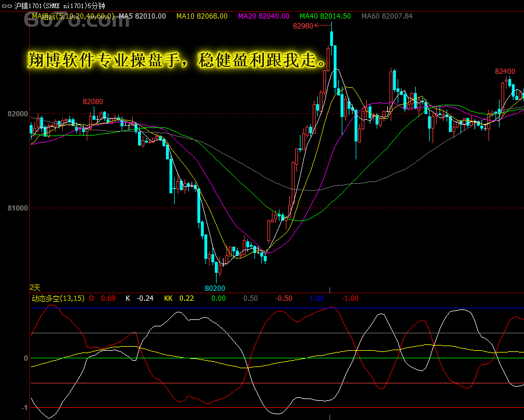Select the yellow MA10 82068.00 legend label
The width and height of the screenshot is (524, 420).
tap(202, 16)
